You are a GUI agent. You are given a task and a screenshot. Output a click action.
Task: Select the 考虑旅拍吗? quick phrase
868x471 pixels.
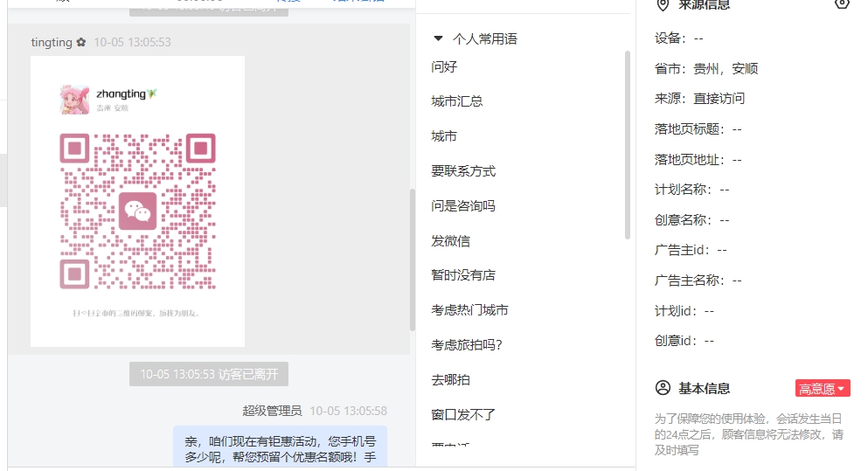(467, 345)
